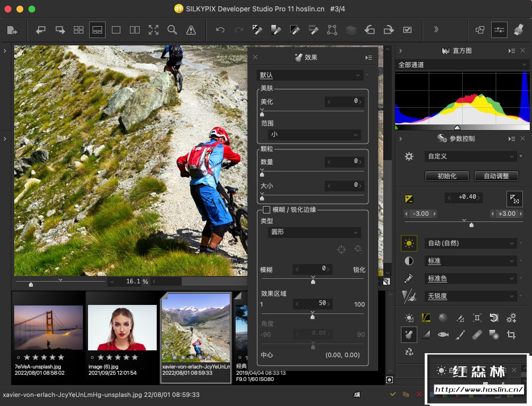Toggle the fit-to-screen display button

coord(153,30)
